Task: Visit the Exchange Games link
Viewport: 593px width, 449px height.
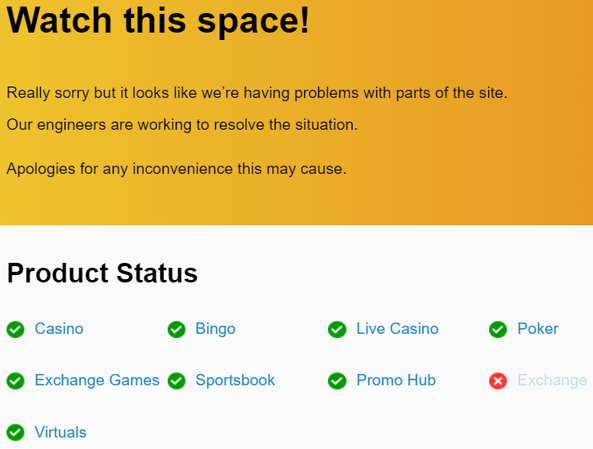Action: click(97, 380)
